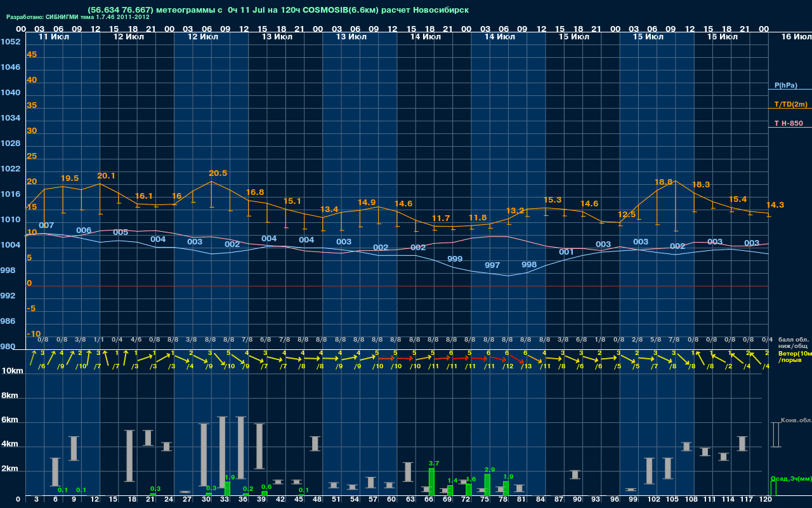The height and width of the screenshot is (508, 812).
Task: Click the 5/8 cloud cover value
Action: point(656,340)
